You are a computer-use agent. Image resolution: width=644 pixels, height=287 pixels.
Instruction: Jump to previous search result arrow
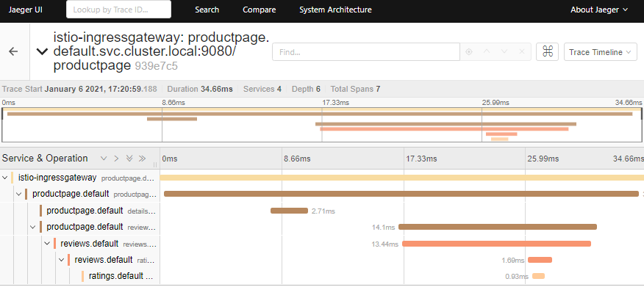point(487,52)
